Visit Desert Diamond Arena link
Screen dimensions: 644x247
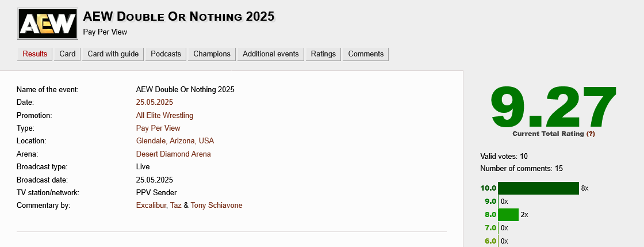pyautogui.click(x=173, y=154)
